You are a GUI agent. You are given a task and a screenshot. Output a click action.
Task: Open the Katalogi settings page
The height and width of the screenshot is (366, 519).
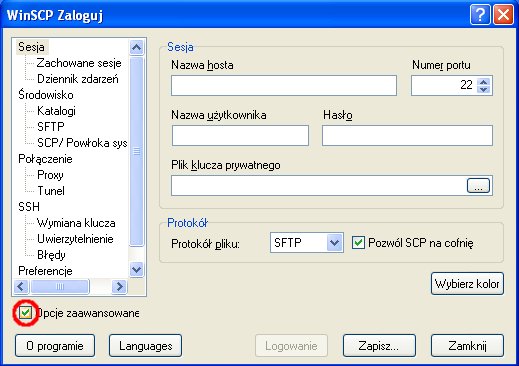click(56, 111)
